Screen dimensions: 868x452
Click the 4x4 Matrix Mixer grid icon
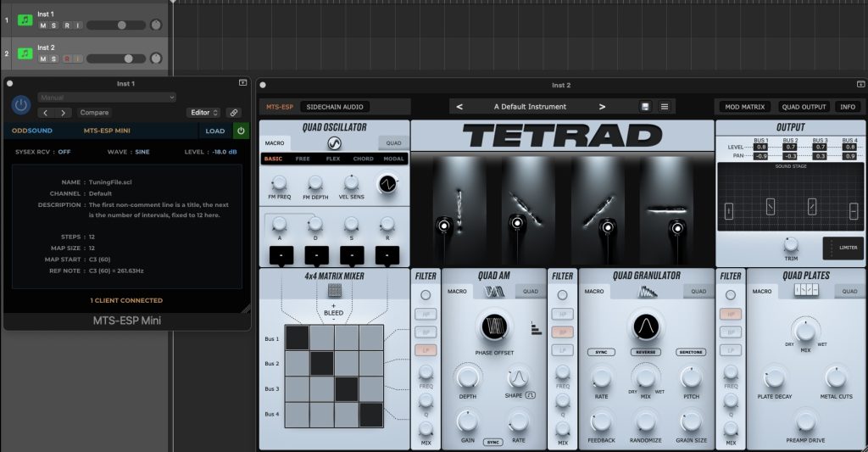point(334,290)
